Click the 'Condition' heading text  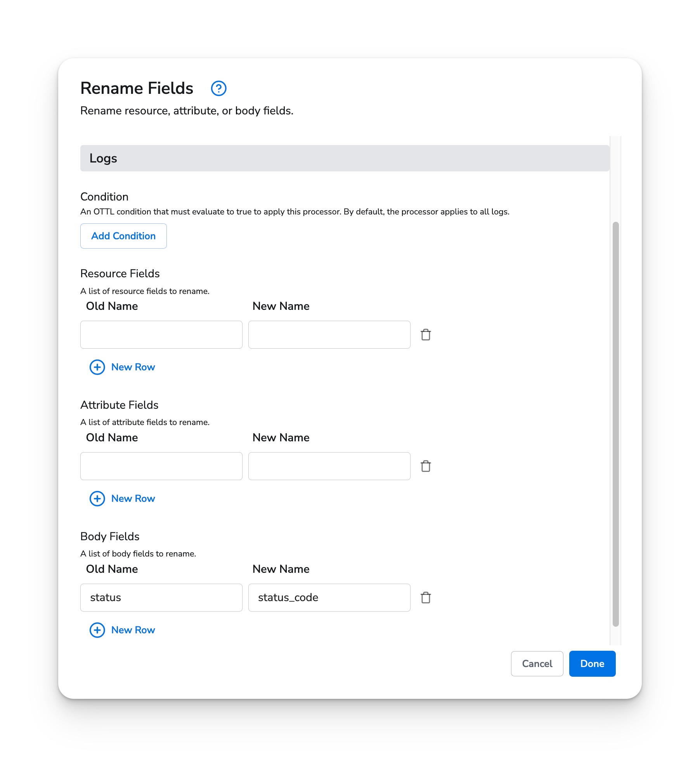[x=104, y=197]
